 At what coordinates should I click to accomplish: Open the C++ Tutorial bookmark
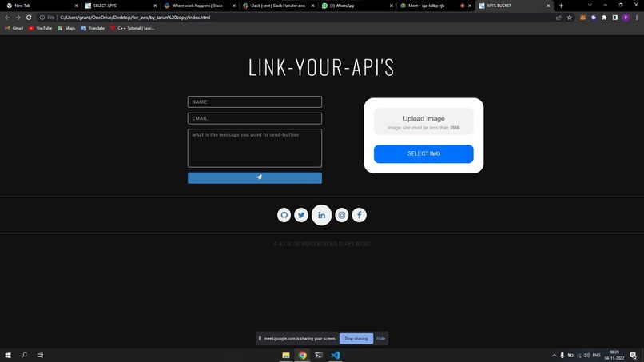pos(133,28)
